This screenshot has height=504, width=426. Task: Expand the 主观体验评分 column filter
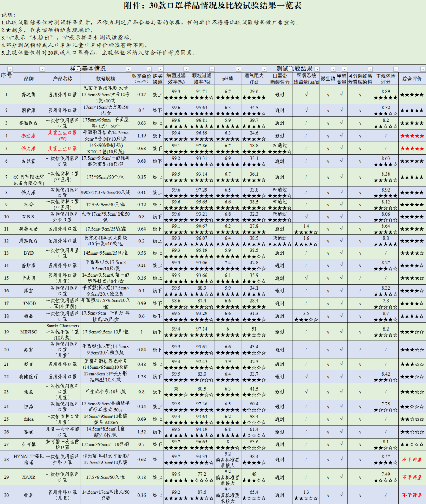(395, 69)
